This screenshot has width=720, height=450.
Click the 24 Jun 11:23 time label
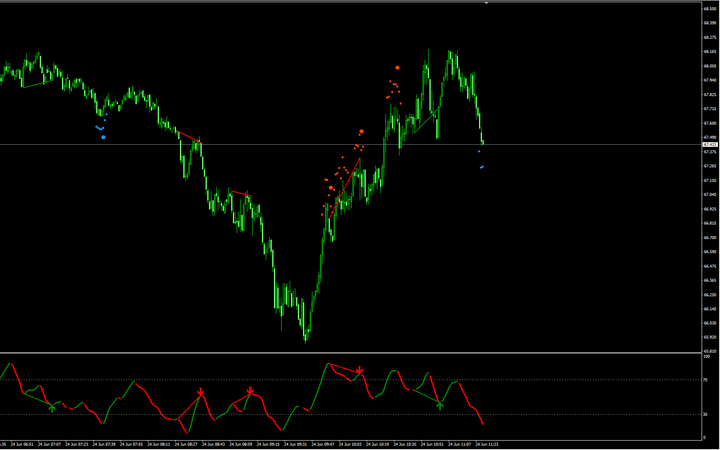click(486, 443)
